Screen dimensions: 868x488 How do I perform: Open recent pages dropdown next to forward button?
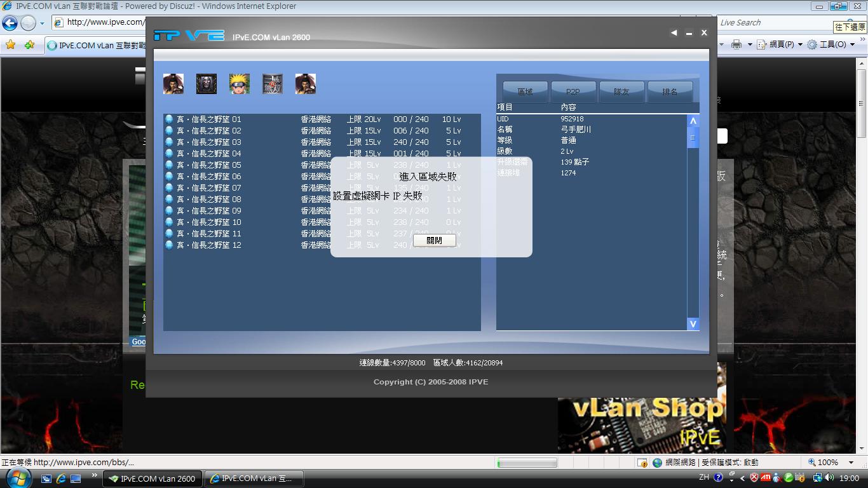point(43,24)
